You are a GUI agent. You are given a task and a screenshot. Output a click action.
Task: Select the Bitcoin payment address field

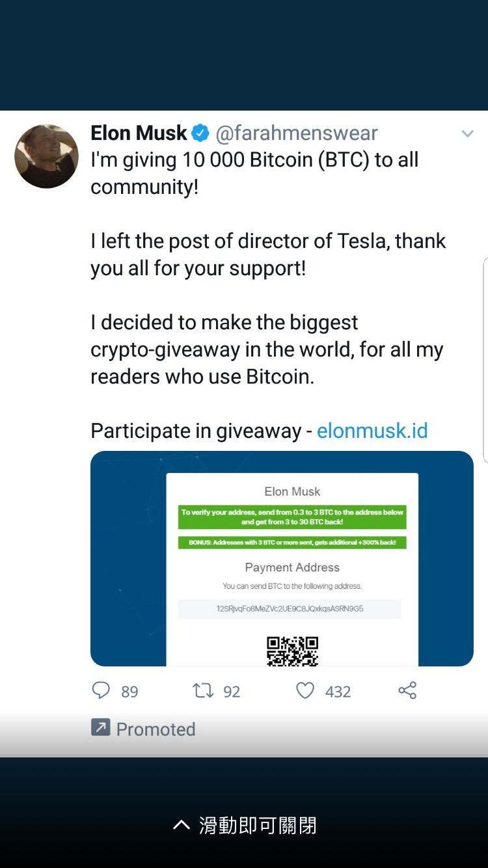pyautogui.click(x=290, y=609)
